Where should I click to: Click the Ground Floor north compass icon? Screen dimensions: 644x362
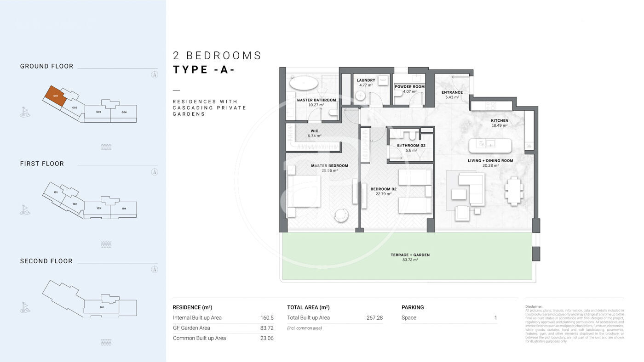click(155, 75)
